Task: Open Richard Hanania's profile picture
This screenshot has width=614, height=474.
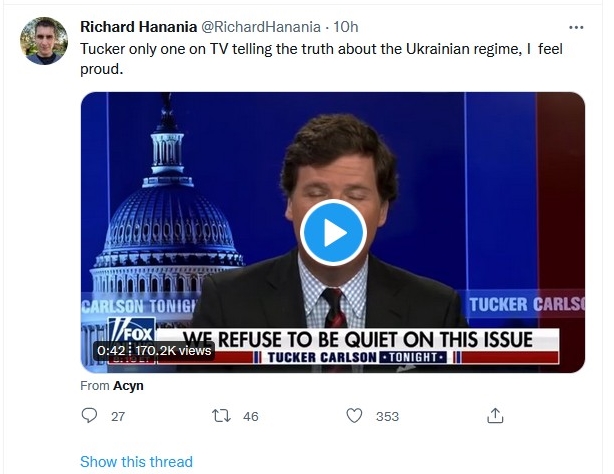Action: click(44, 41)
